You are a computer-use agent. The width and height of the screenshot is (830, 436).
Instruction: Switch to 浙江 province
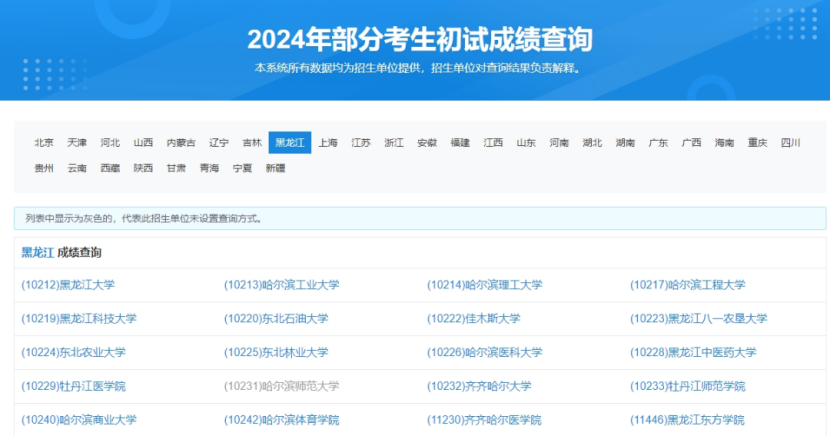(x=394, y=142)
